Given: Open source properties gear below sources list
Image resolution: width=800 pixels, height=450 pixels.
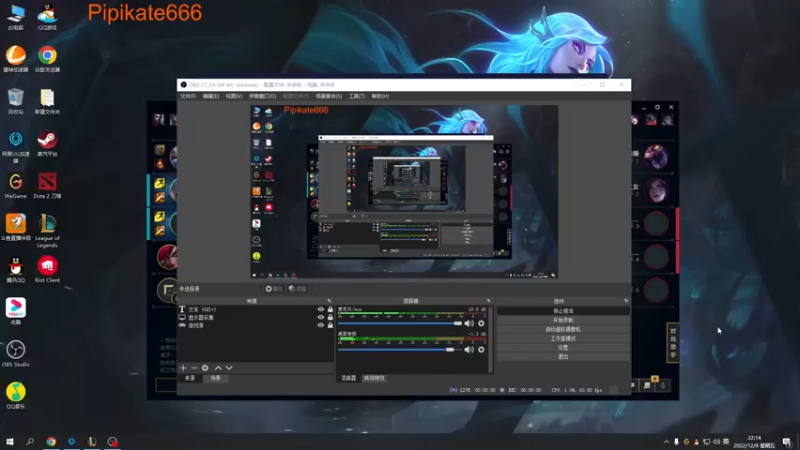Looking at the screenshot, I should [205, 368].
